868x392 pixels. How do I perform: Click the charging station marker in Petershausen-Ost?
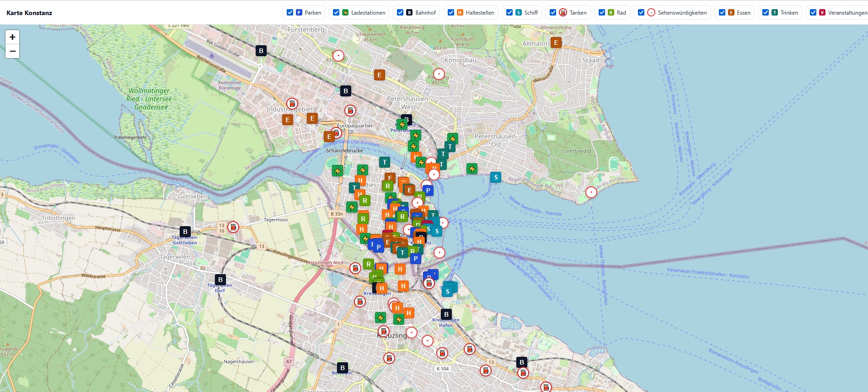click(472, 169)
